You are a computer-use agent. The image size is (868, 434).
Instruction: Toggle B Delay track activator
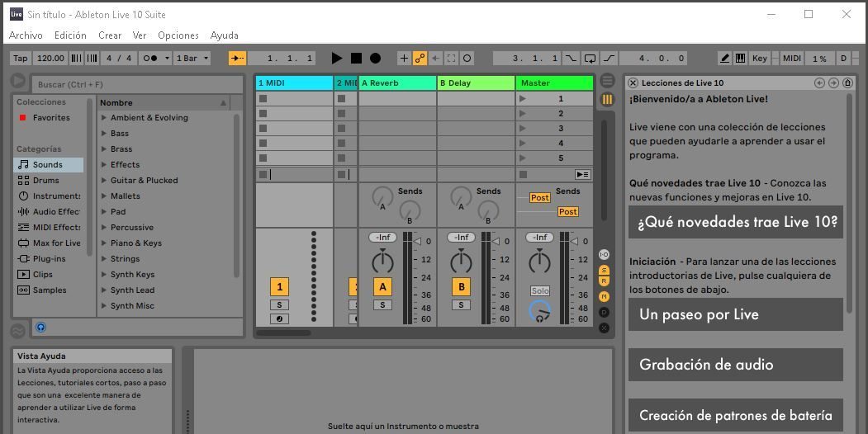click(x=461, y=287)
